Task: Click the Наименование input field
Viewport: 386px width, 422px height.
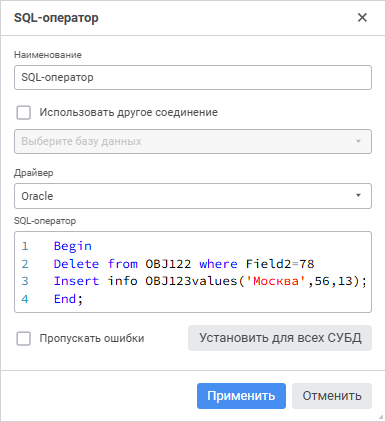Action: pos(193,77)
